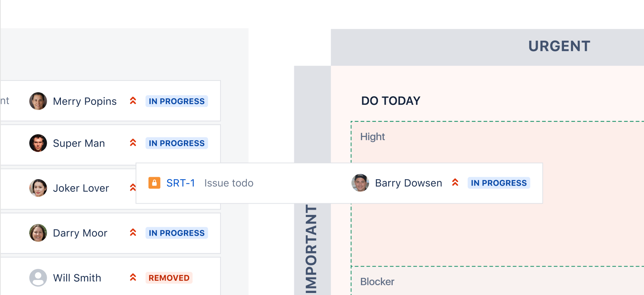Click Super Man's avatar photo
Image resolution: width=644 pixels, height=295 pixels.
(38, 143)
